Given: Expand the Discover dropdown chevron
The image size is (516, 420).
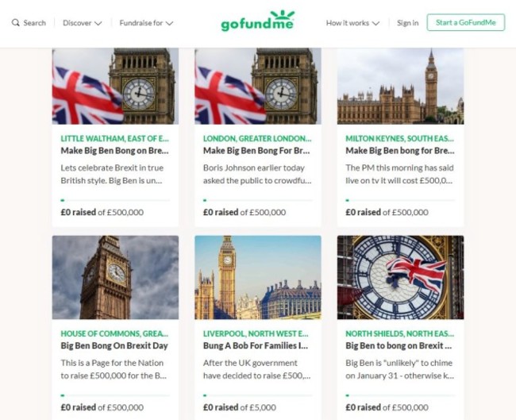Looking at the screenshot, I should [98, 23].
